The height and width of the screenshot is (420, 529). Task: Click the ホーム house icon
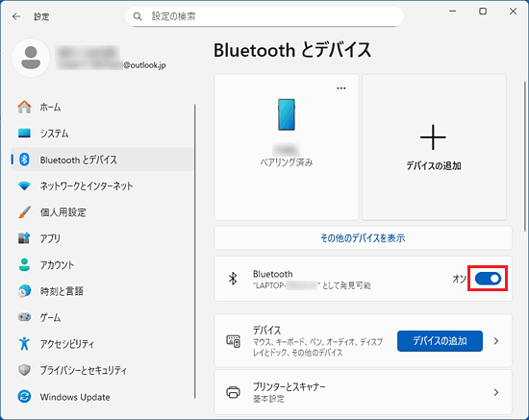[x=24, y=107]
